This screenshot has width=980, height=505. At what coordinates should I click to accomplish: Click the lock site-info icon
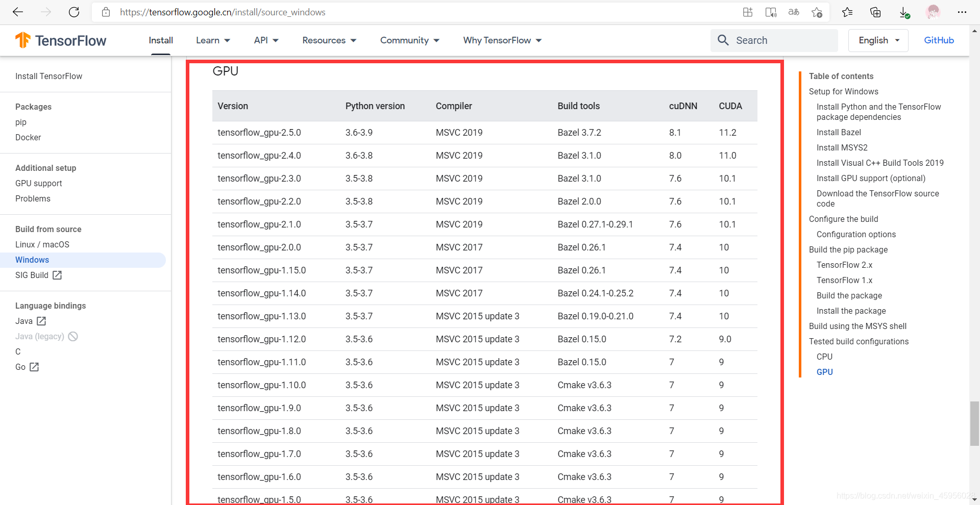coord(106,12)
